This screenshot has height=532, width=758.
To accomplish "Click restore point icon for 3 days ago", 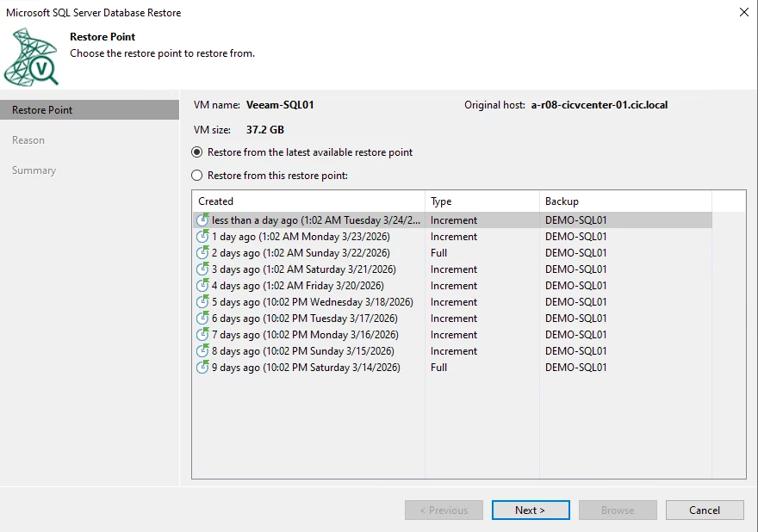I will (202, 269).
